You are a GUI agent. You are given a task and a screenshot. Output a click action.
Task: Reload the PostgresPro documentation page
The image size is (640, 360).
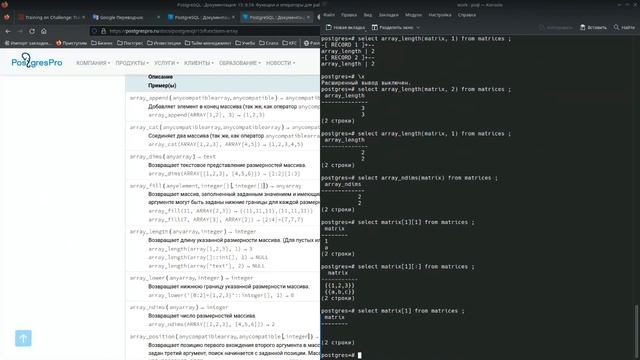(x=32, y=31)
